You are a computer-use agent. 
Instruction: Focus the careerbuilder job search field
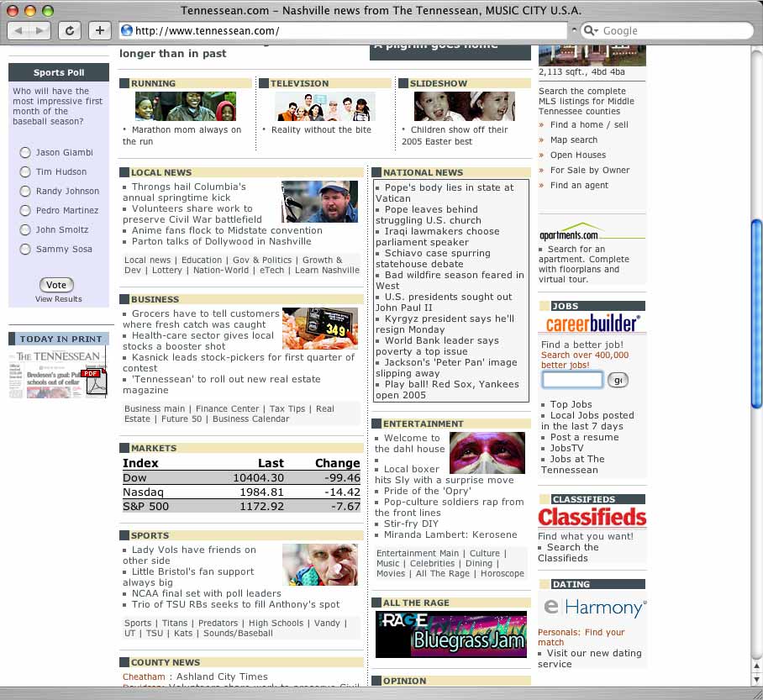pos(573,380)
